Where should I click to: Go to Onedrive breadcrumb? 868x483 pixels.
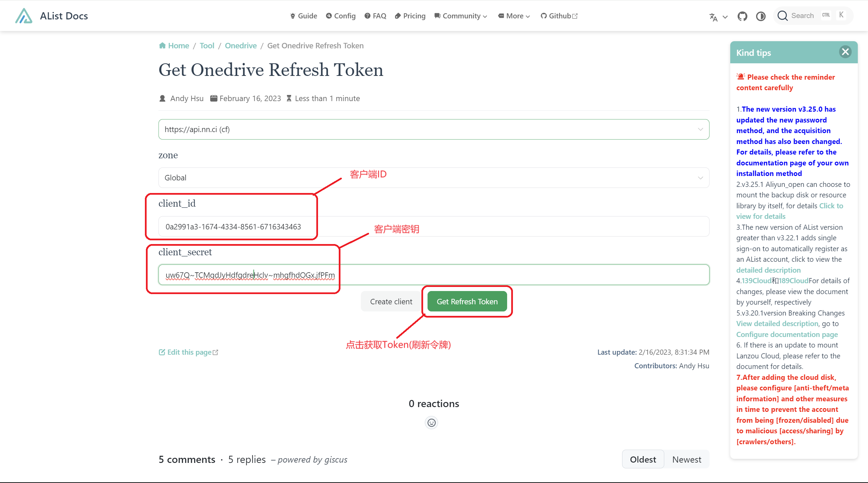(x=241, y=46)
